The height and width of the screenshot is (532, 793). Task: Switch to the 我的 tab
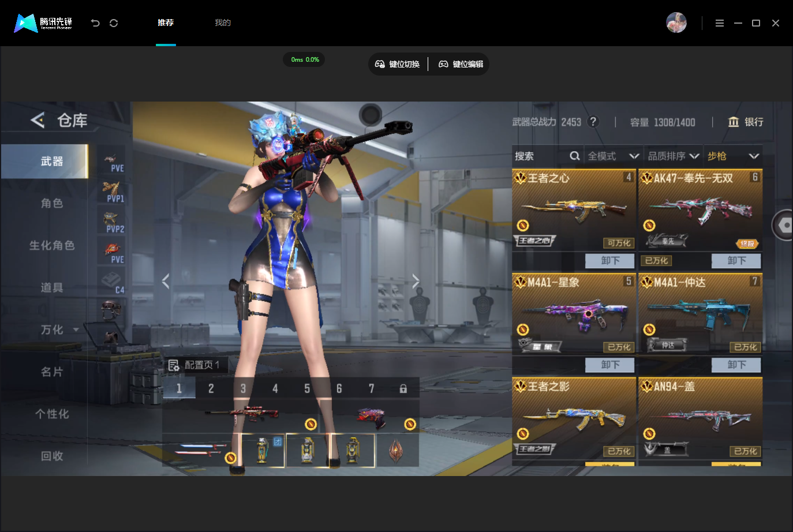pos(223,23)
